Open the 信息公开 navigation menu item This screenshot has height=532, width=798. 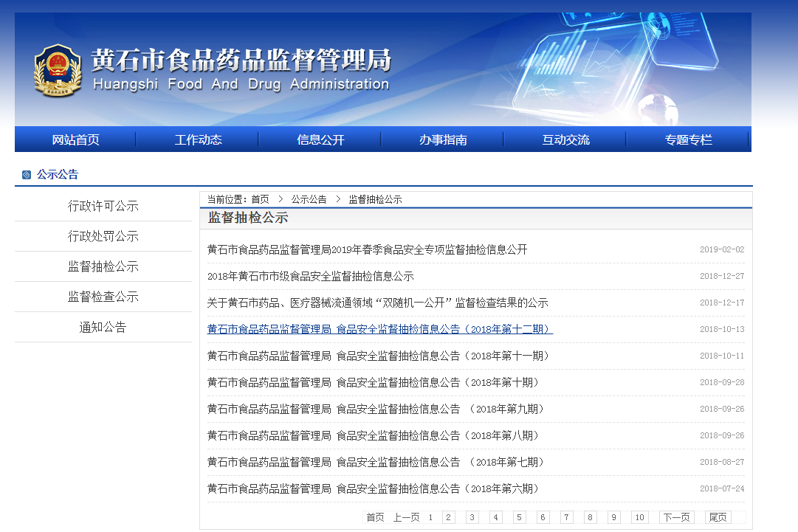coord(320,139)
